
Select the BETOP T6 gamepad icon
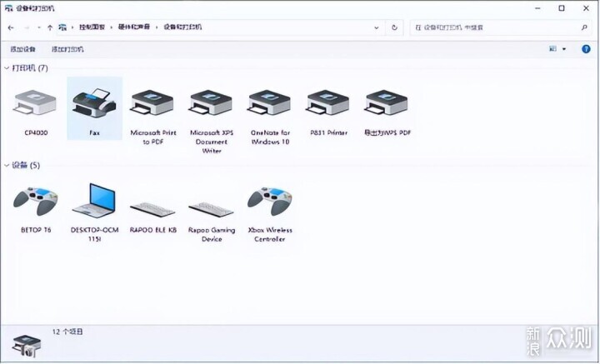click(x=36, y=202)
